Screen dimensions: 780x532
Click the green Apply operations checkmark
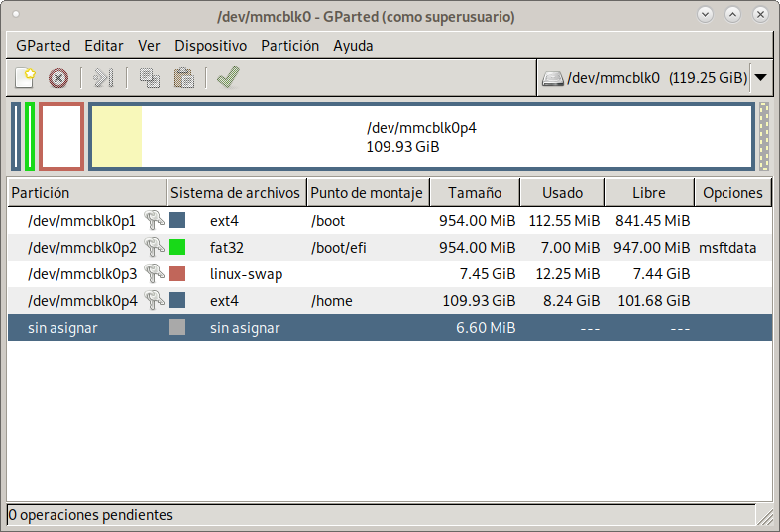click(x=228, y=77)
